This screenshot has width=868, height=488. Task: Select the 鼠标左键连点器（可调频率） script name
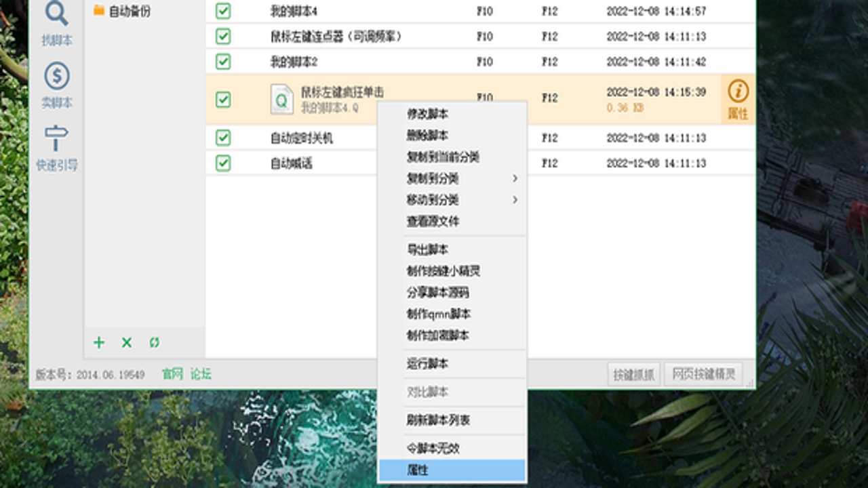coord(336,37)
